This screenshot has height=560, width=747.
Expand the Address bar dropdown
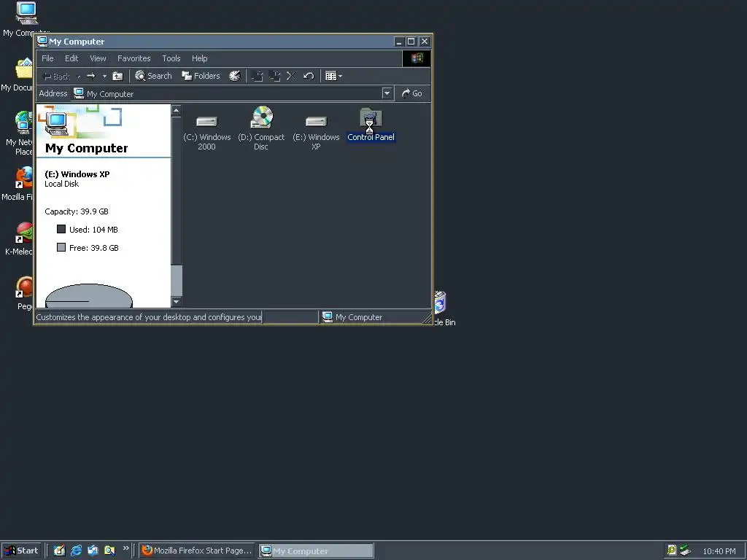[387, 93]
